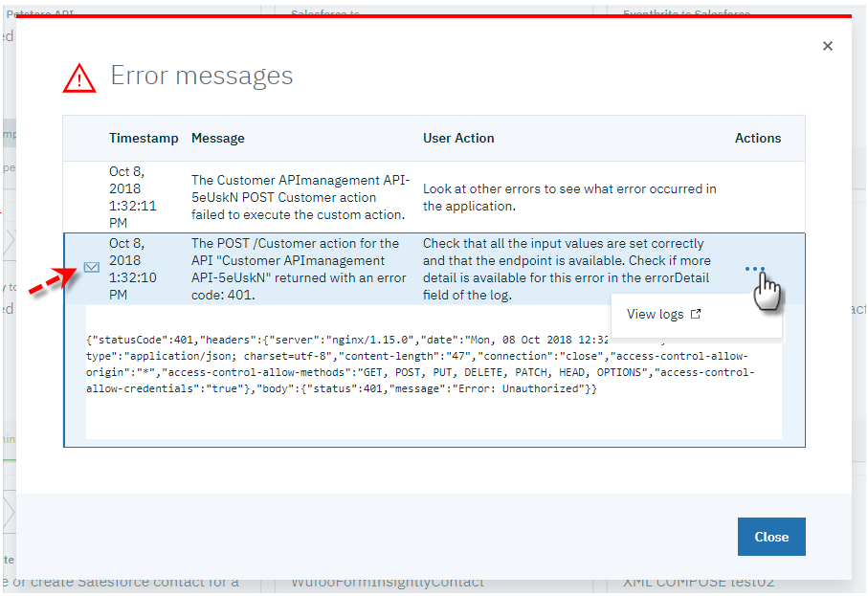
Task: Open the Eventbrite to Salesforce flow
Action: tap(685, 11)
